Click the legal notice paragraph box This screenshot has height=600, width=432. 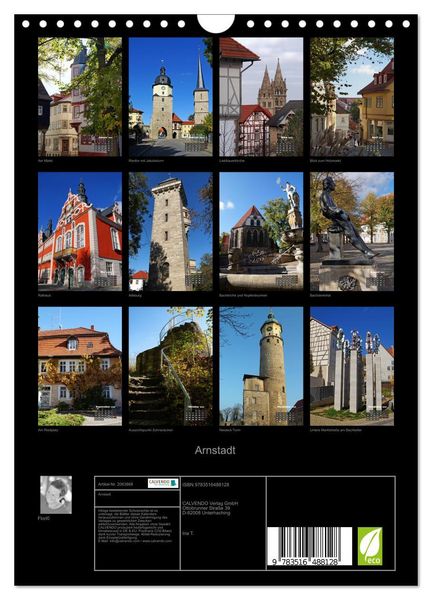pos(137,538)
